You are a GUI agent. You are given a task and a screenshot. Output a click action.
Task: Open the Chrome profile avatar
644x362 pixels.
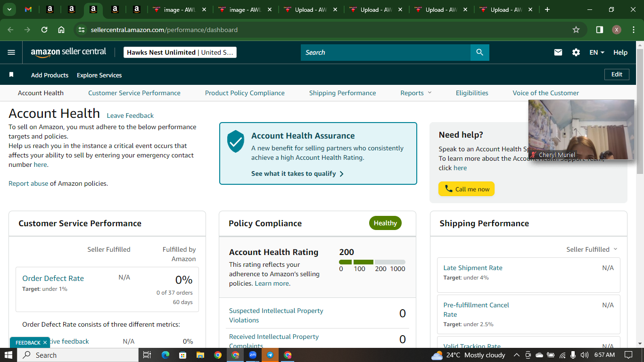[x=617, y=30]
